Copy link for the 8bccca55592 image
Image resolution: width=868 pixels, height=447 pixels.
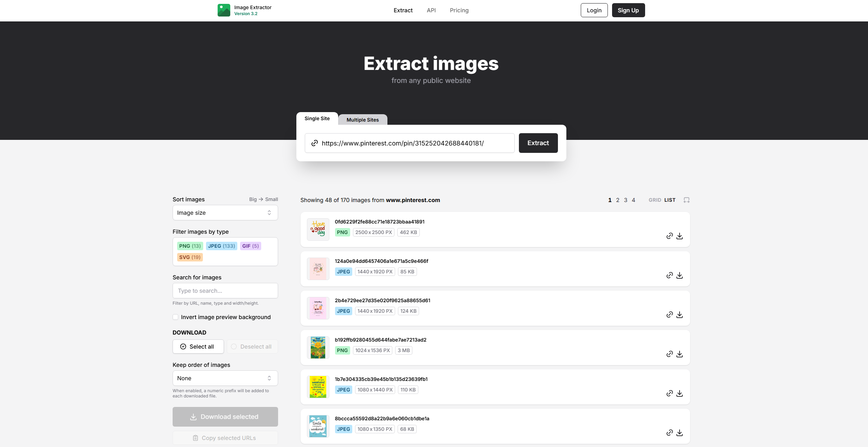pyautogui.click(x=669, y=433)
